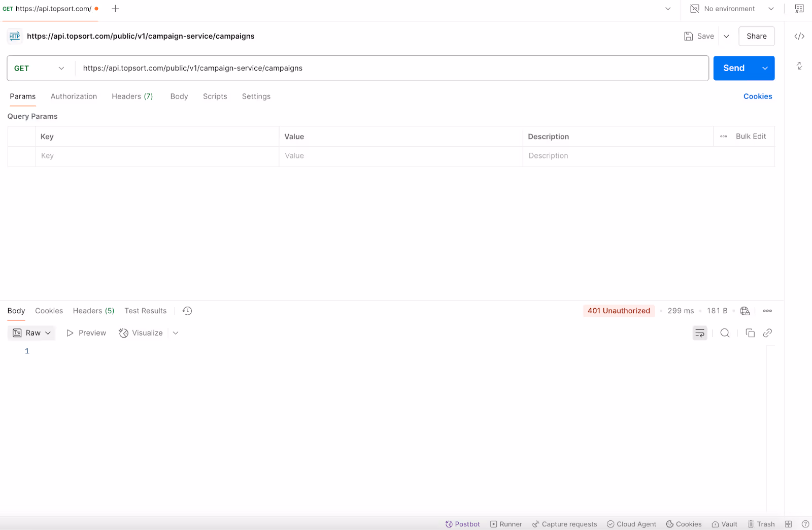Select the response Body tab
Screen dimensions: 812x530
16,311
